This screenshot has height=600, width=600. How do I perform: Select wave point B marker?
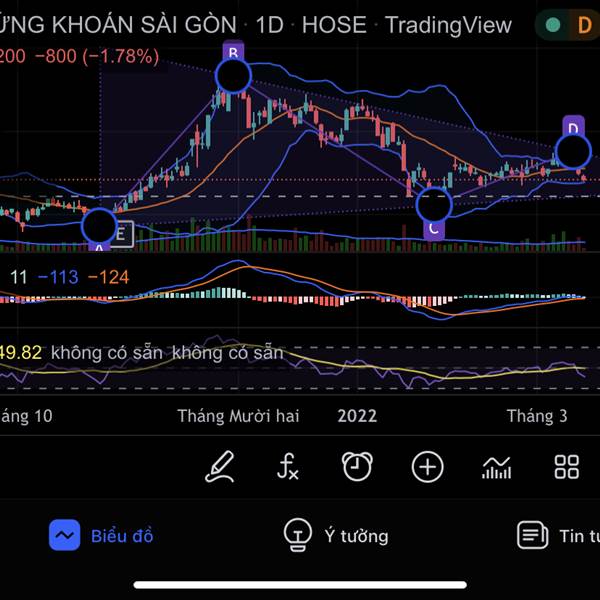pos(233,76)
